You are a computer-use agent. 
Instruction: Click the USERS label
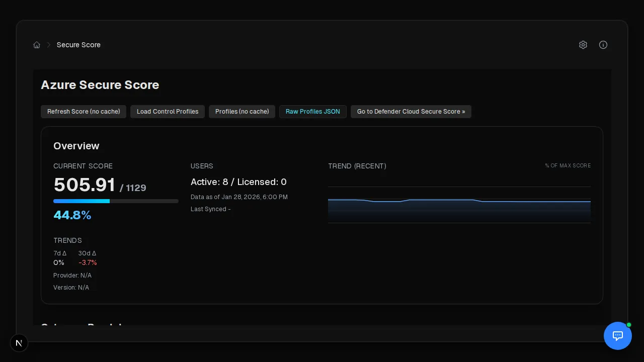[x=202, y=166]
